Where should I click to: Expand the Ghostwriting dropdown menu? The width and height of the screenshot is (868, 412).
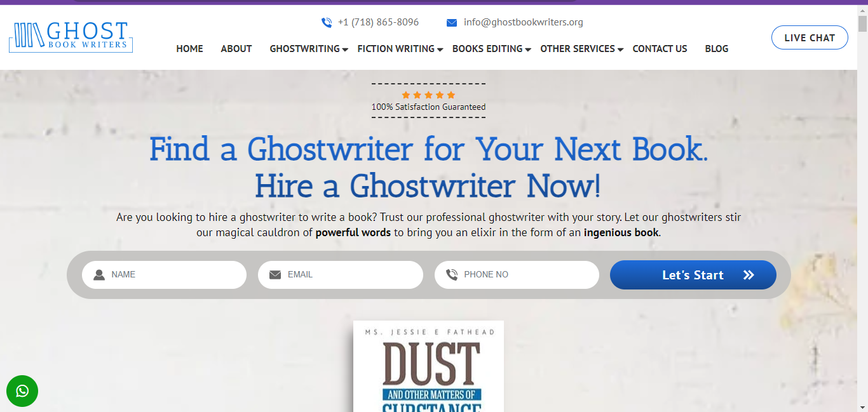pos(345,50)
